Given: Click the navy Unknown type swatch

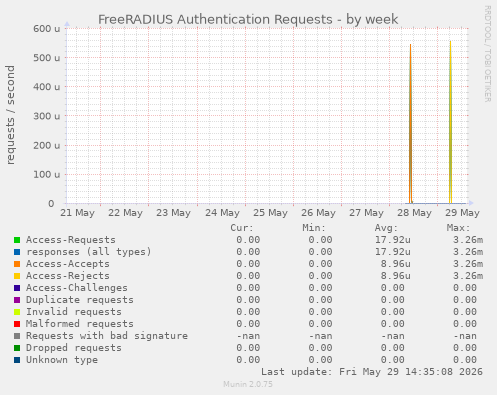Looking at the screenshot, I should pos(17,360).
